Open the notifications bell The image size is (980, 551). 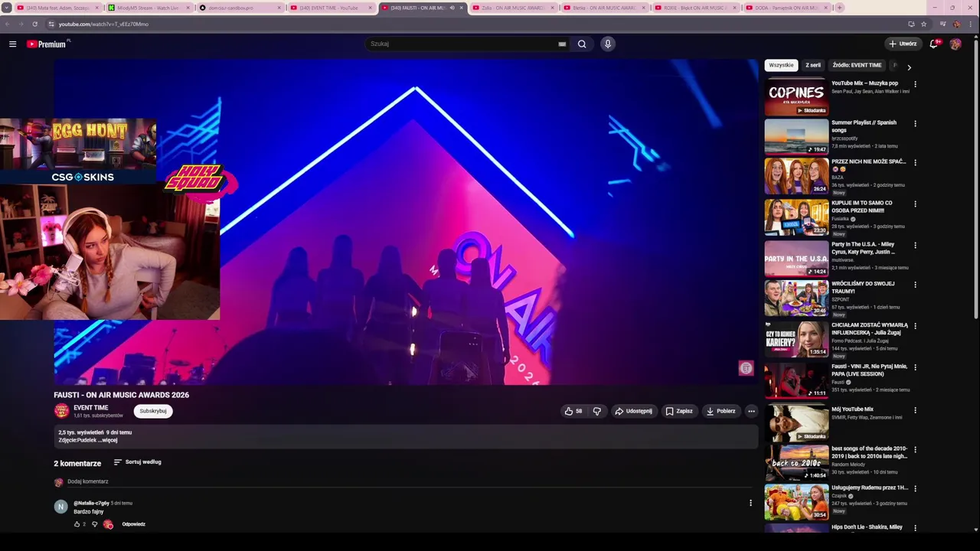[x=933, y=44]
